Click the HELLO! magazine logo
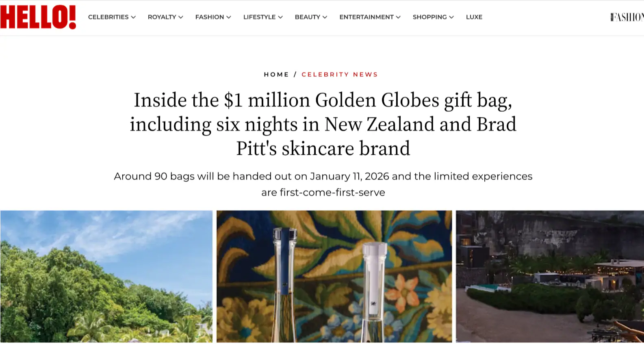This screenshot has width=644, height=344. coord(38,17)
